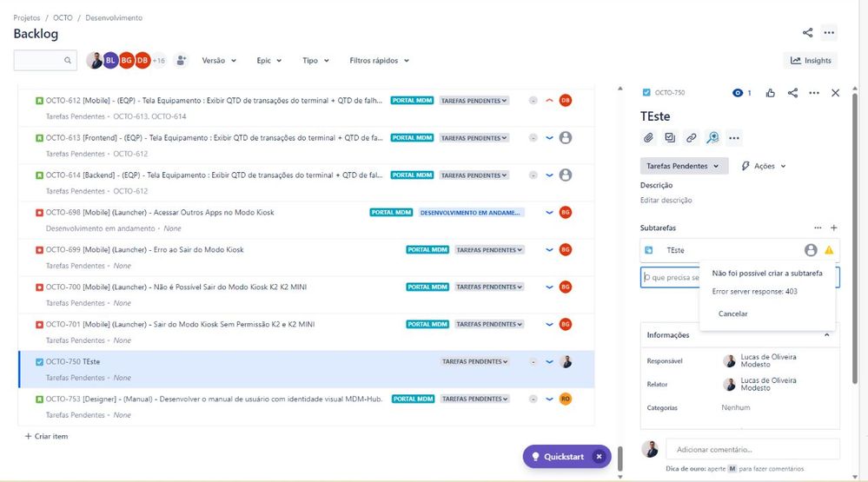This screenshot has width=868, height=482.
Task: Attach a file with paperclip icon
Action: (x=648, y=138)
